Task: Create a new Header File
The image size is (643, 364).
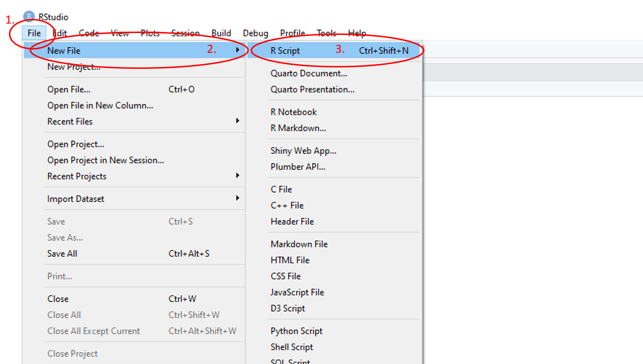Action: click(x=334, y=221)
